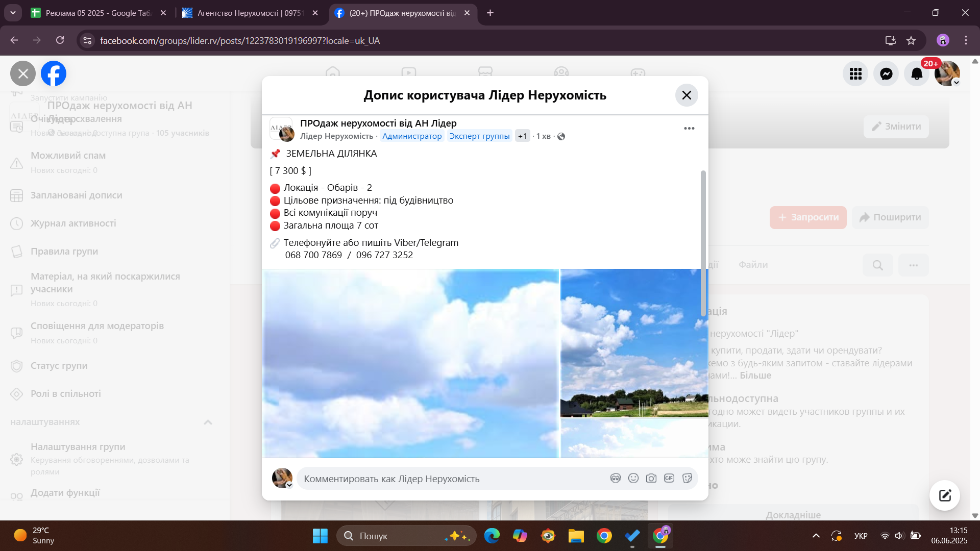Open the post options three-dot menu
The image size is (980, 551).
pos(689,129)
